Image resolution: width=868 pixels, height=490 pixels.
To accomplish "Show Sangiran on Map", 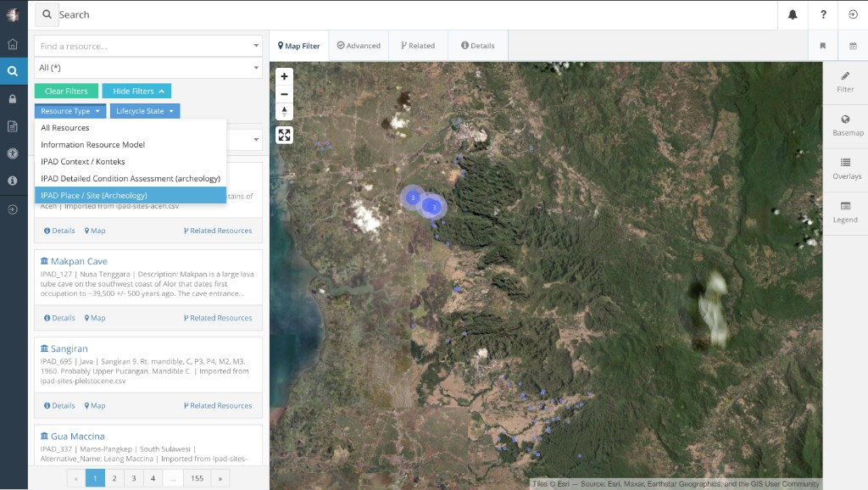I will [x=95, y=405].
